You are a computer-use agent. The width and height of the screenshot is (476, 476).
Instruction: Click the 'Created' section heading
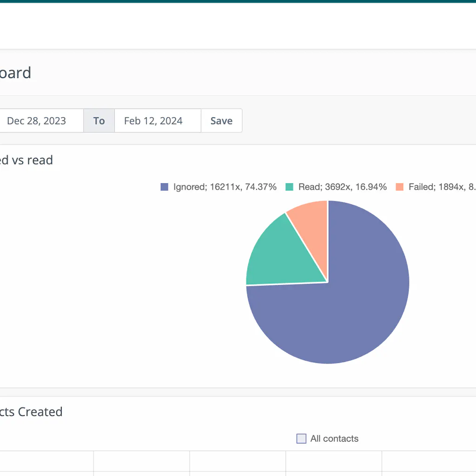point(40,412)
